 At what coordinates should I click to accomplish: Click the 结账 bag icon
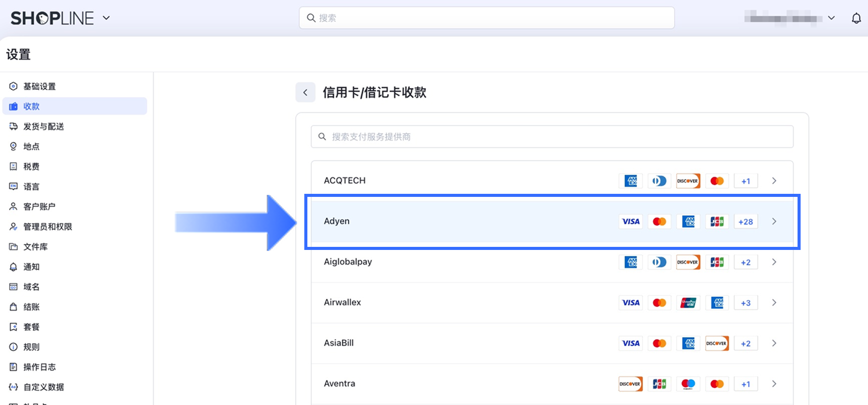[13, 307]
